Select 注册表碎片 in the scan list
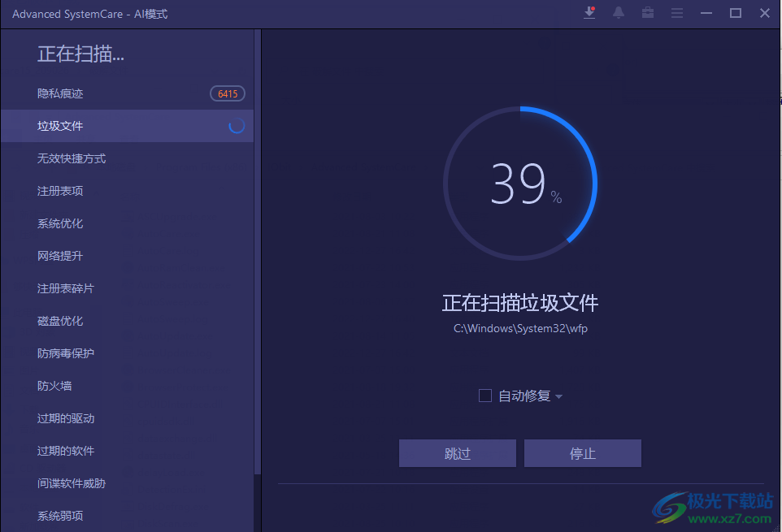Viewport: 782px width, 532px height. (127, 288)
